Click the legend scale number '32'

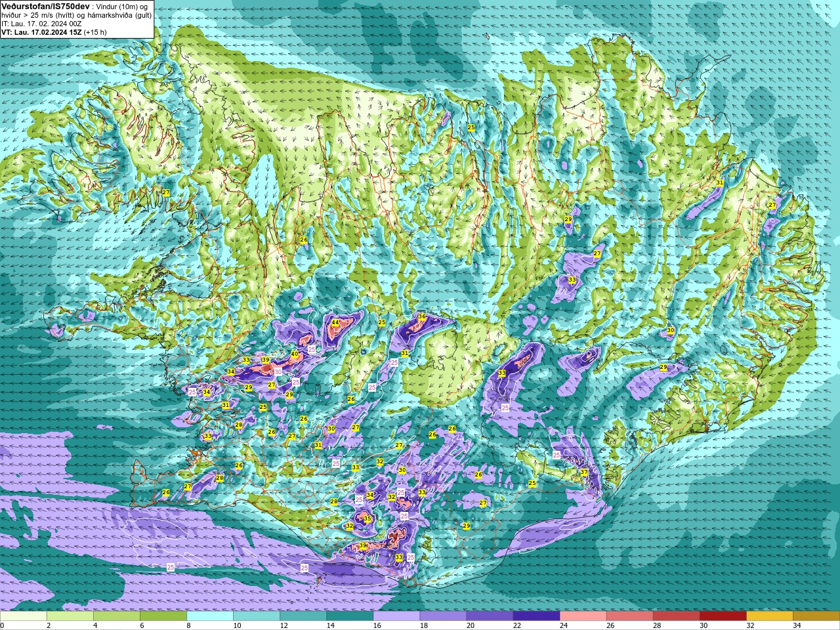pyautogui.click(x=750, y=625)
